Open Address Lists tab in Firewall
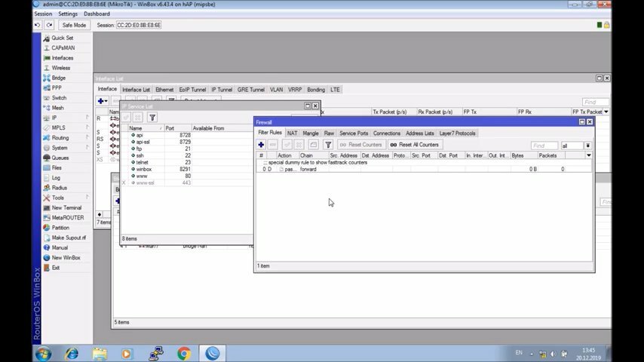Viewport: 644px width, 362px height. coord(420,133)
